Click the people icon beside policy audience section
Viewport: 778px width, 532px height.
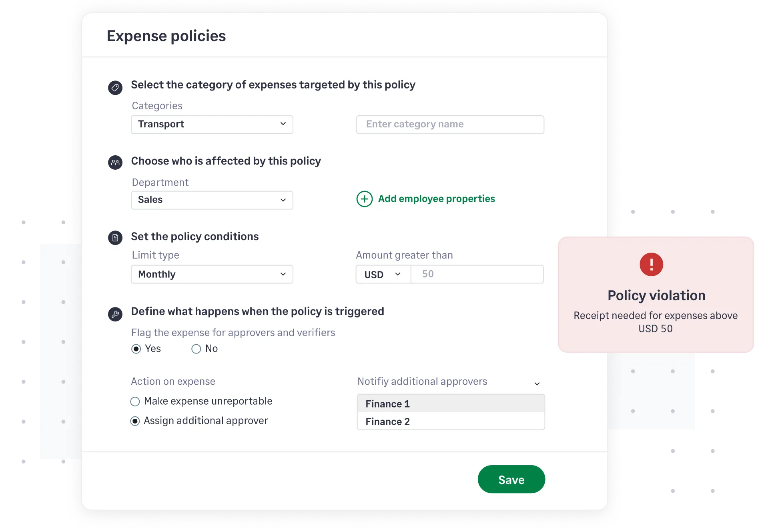115,162
